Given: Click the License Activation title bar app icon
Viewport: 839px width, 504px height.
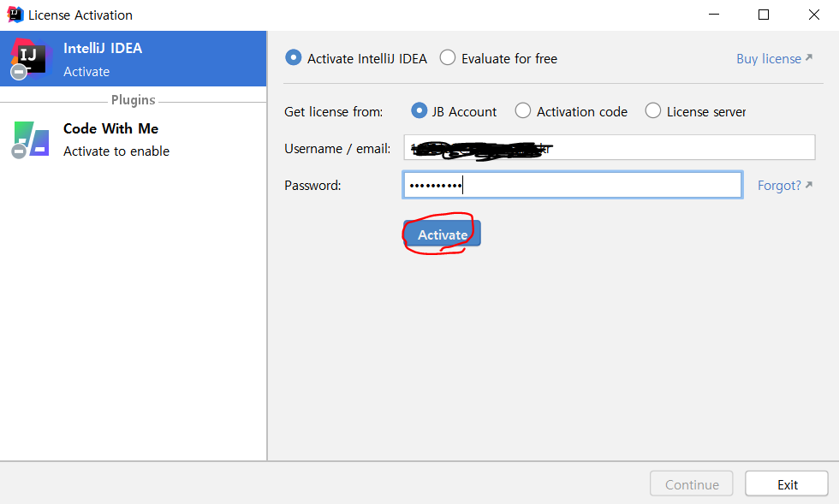Looking at the screenshot, I should click(15, 15).
